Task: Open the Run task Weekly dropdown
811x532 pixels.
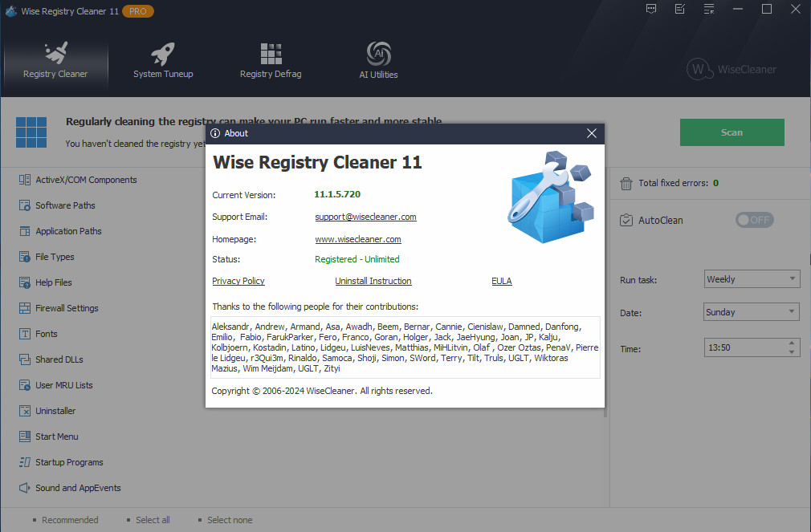Action: [752, 279]
